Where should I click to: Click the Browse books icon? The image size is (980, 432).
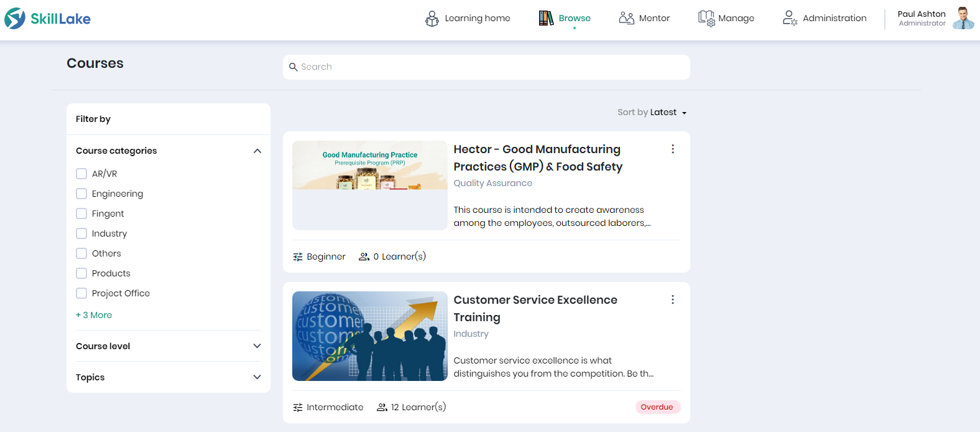click(546, 19)
